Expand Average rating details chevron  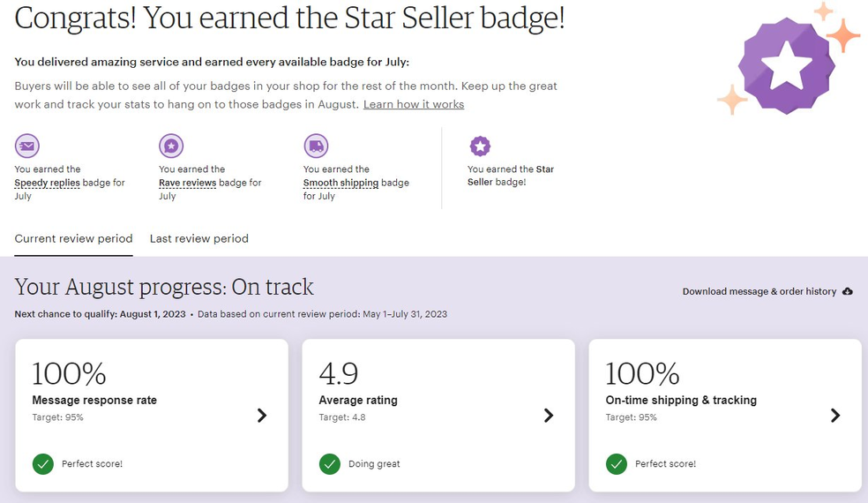point(549,416)
